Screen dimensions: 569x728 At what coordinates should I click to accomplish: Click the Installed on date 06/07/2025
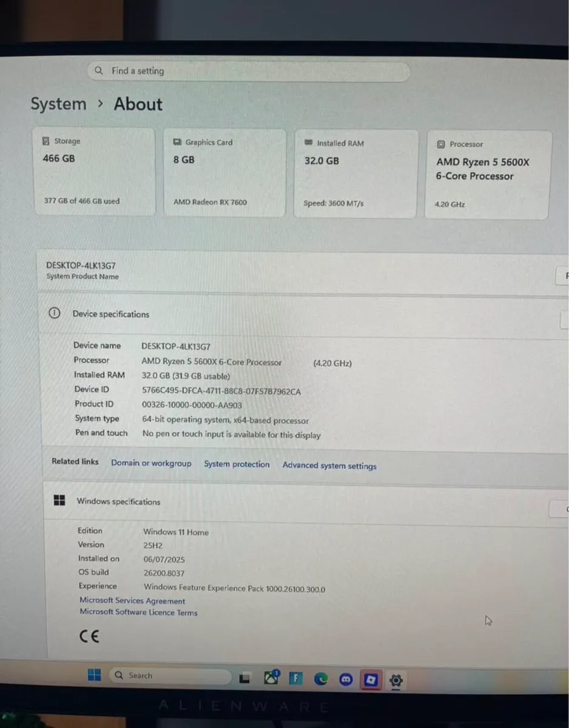point(164,559)
